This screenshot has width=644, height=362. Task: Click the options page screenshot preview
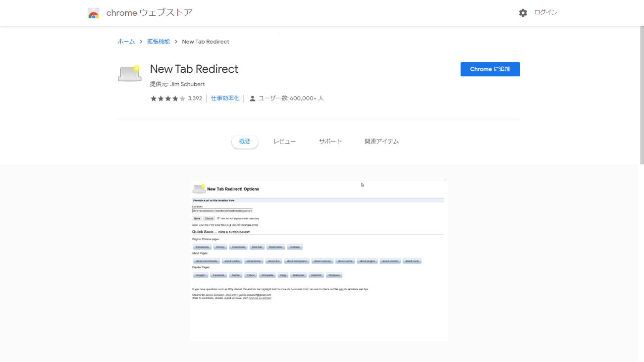(x=319, y=260)
